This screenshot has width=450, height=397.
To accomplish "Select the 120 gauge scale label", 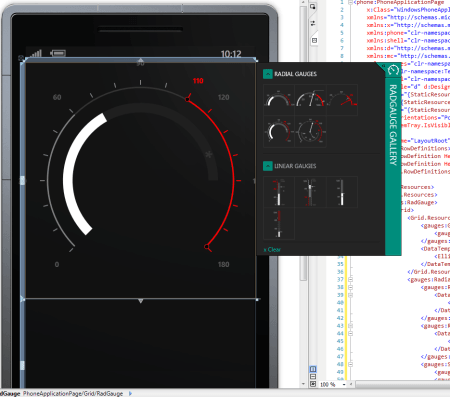I will click(x=223, y=97).
